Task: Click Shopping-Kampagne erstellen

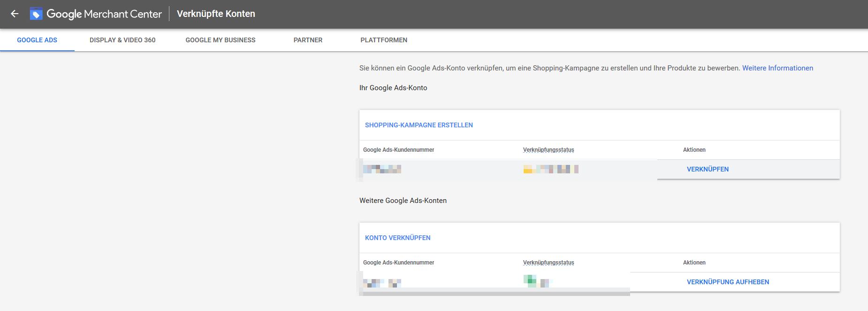Action: (x=419, y=125)
